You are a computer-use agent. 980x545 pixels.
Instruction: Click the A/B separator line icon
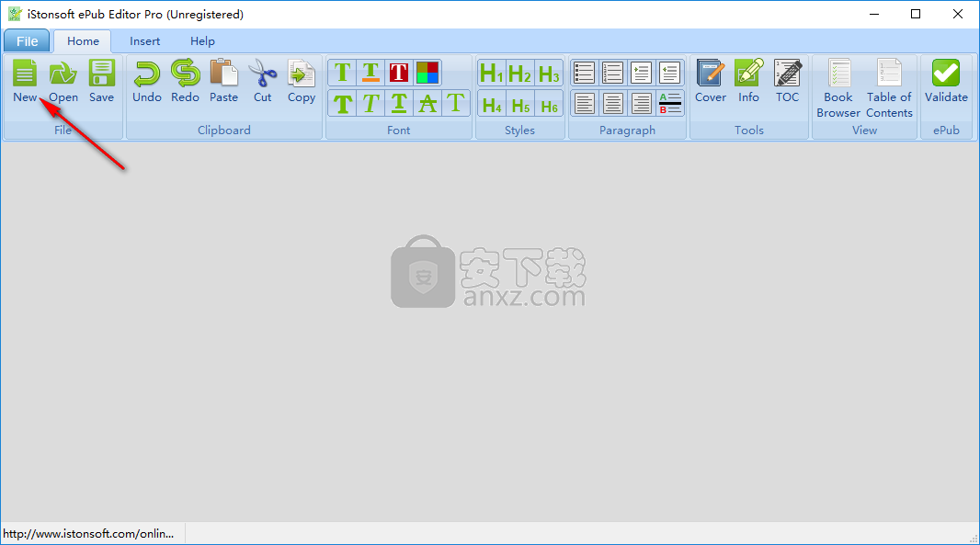coord(669,103)
